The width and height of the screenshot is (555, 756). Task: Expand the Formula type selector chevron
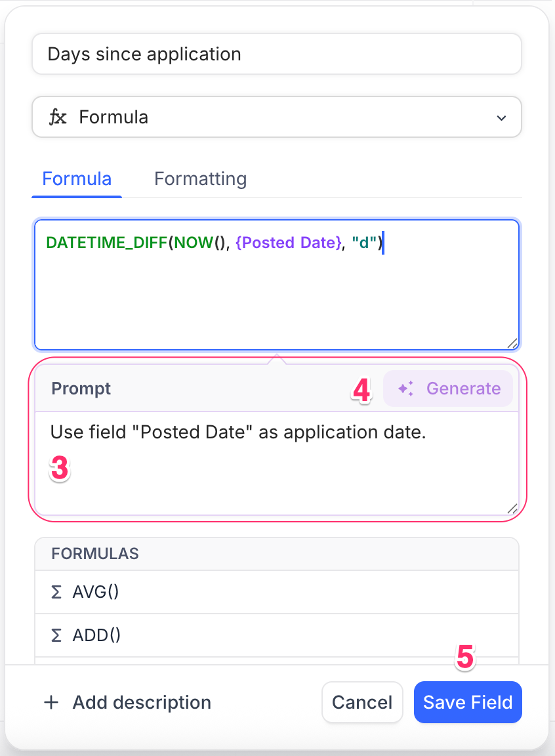tap(501, 117)
